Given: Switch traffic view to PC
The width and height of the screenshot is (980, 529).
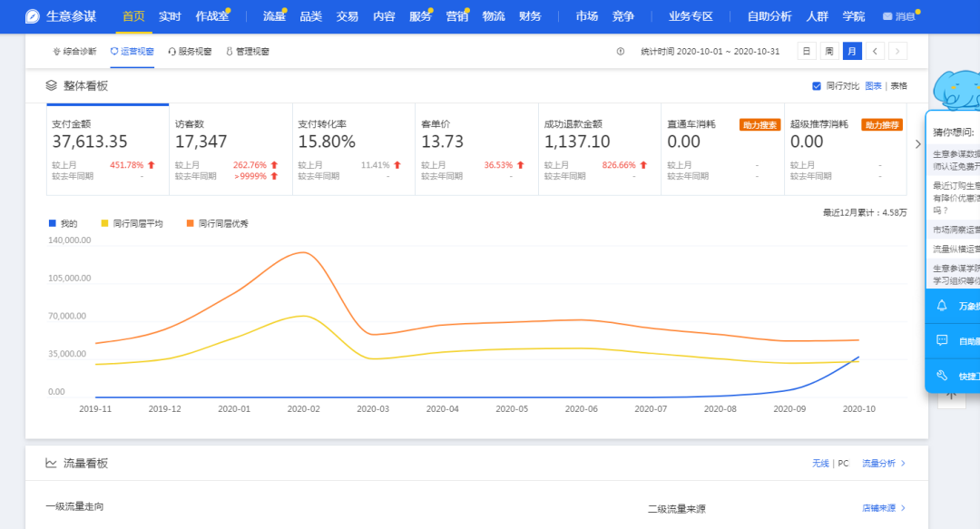Looking at the screenshot, I should 842,463.
